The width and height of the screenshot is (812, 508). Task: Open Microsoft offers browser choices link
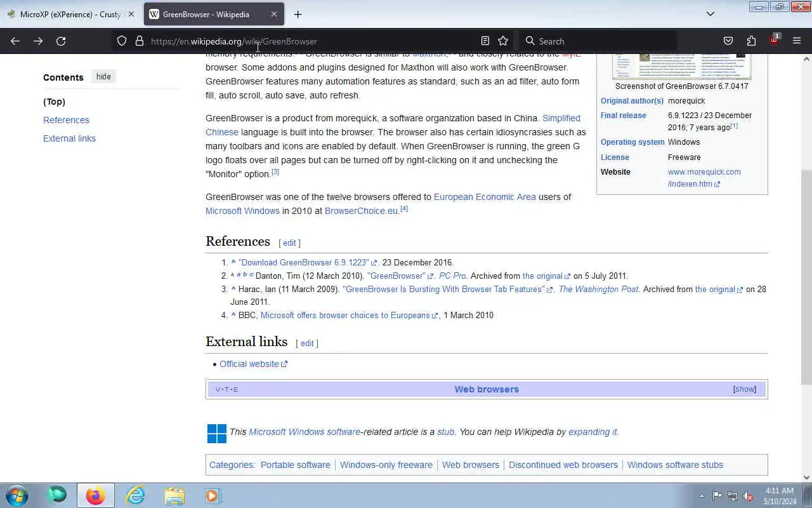click(349, 315)
